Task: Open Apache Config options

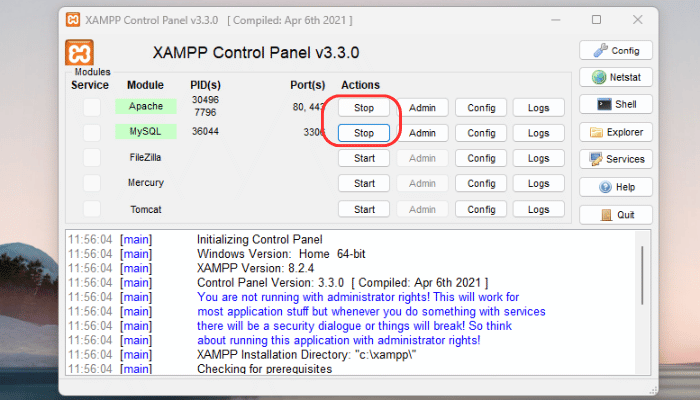Action: (481, 108)
